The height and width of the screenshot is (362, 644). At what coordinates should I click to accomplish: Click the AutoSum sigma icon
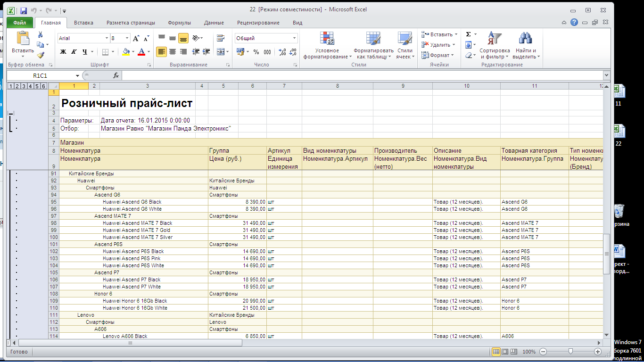(468, 34)
